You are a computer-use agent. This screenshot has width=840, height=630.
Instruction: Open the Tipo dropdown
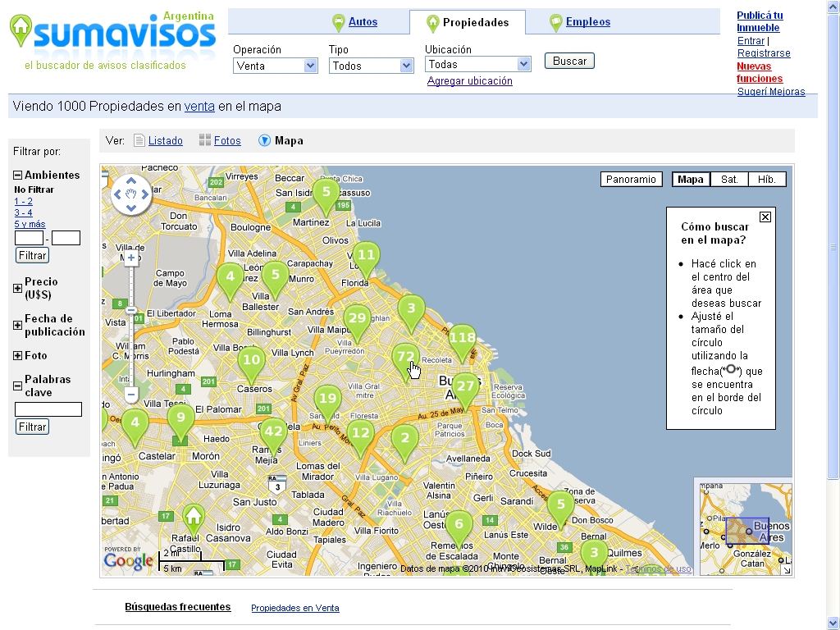coord(372,66)
